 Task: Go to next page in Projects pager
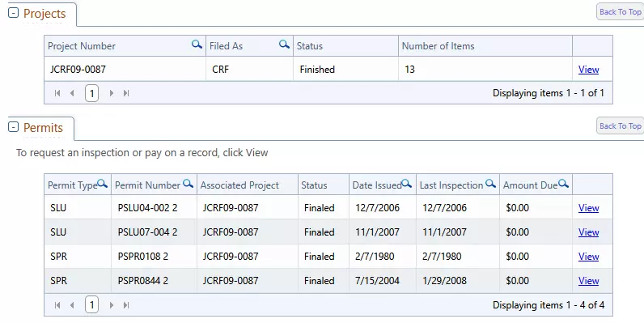click(x=112, y=93)
